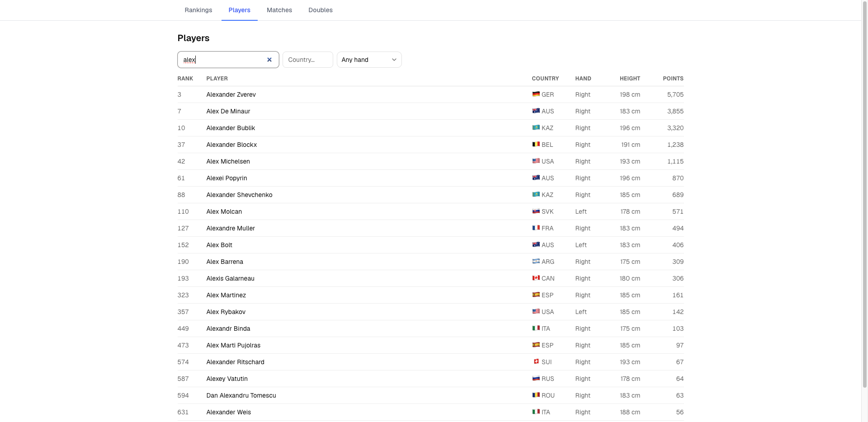Click the Russian flag icon beside RUS
868x422 pixels.
point(536,378)
